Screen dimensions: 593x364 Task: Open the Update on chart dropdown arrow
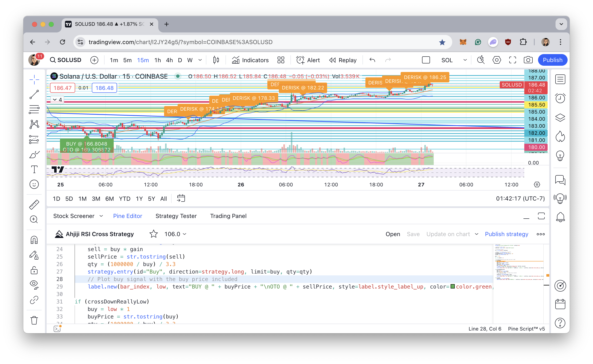(x=476, y=234)
